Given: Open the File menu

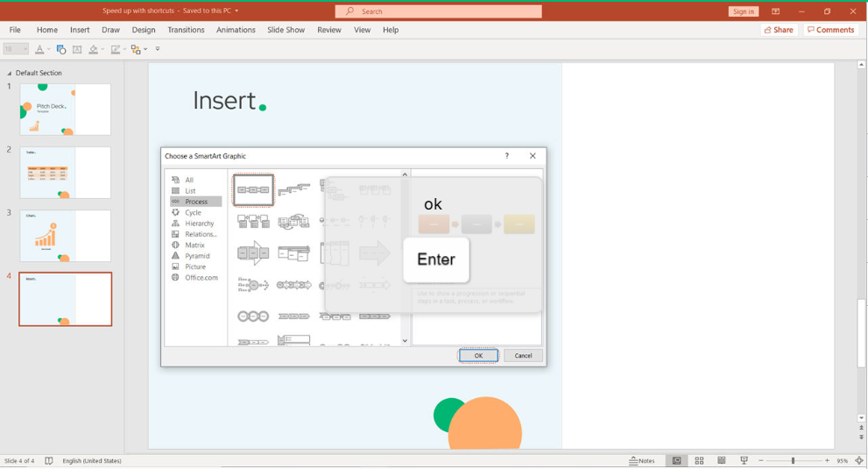Looking at the screenshot, I should [15, 30].
